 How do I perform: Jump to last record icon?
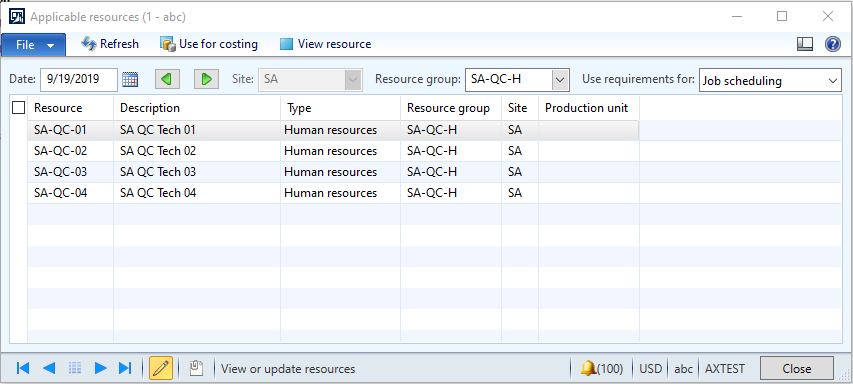click(x=125, y=368)
